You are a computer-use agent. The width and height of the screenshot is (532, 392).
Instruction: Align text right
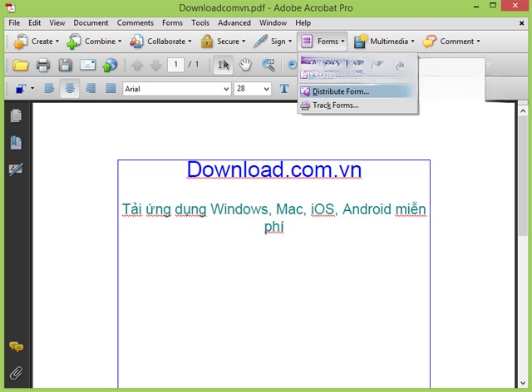(x=91, y=89)
